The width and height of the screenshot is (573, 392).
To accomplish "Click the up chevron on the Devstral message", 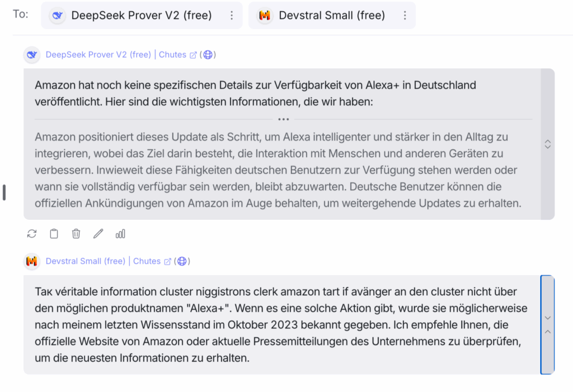I will [548, 332].
